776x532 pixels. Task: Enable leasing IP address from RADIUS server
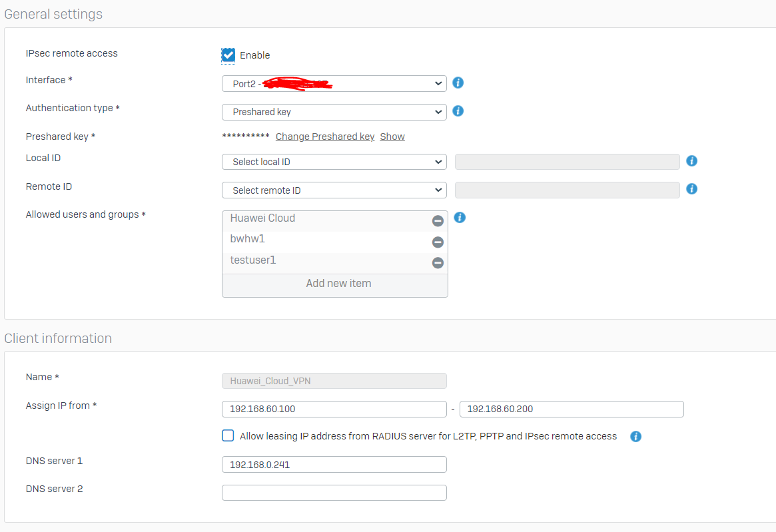click(228, 436)
